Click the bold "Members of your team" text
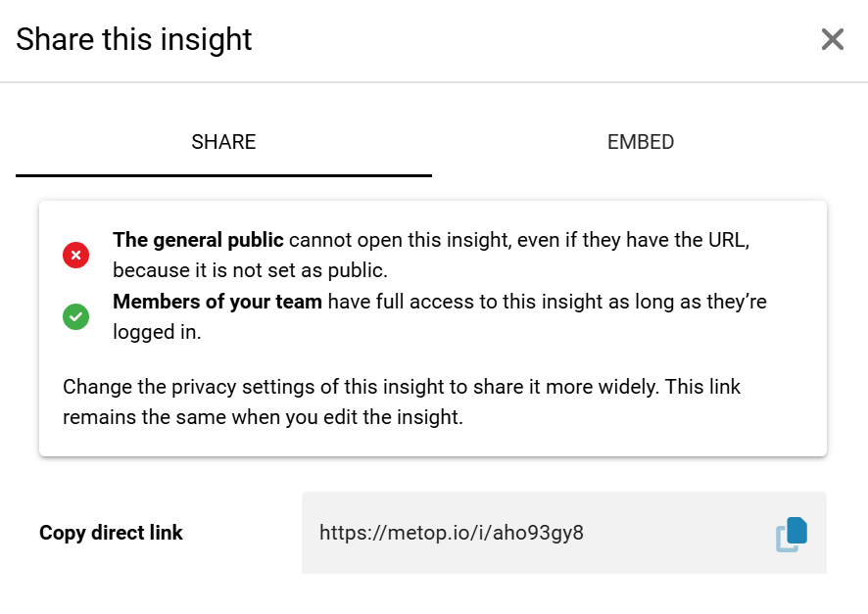 point(217,302)
